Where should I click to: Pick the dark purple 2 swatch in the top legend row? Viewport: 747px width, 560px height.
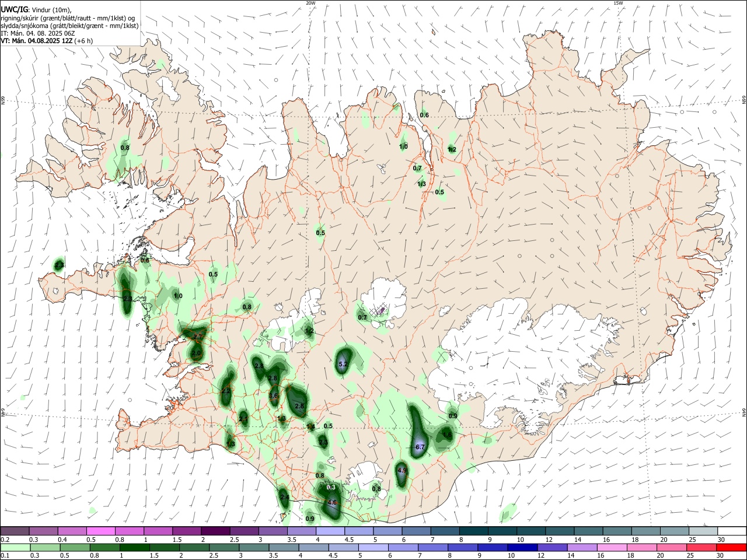215,531
